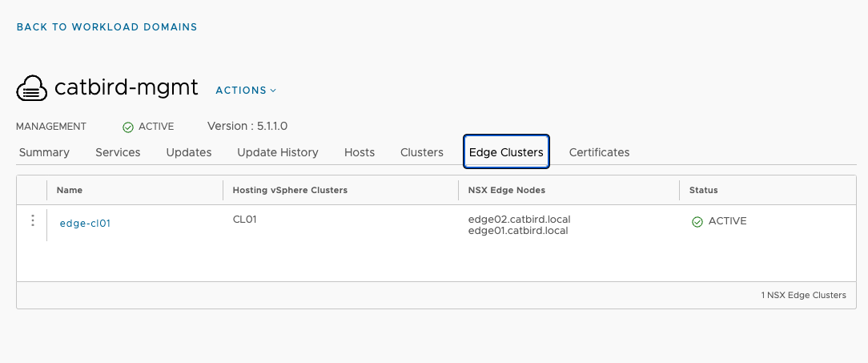Image resolution: width=868 pixels, height=363 pixels.
Task: Open the Certificates tab
Action: tap(599, 152)
